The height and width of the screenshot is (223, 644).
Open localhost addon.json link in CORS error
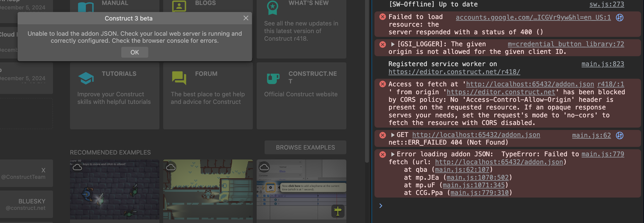pyautogui.click(x=530, y=84)
